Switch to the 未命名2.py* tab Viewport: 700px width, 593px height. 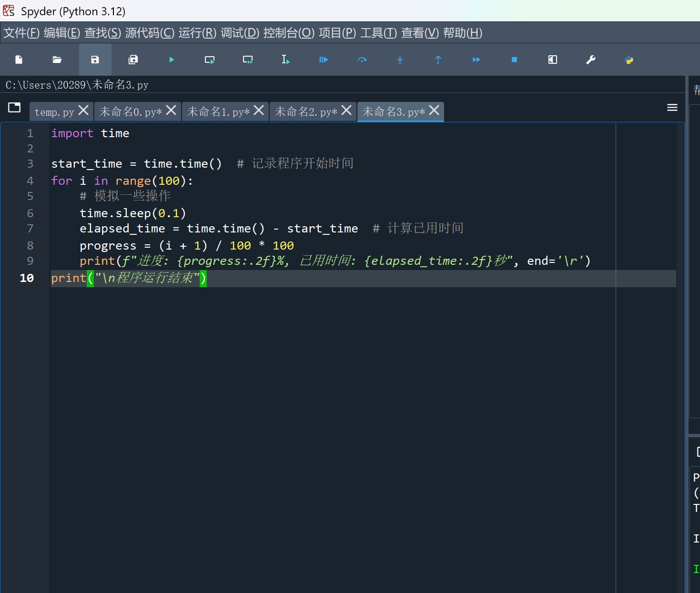pos(306,112)
